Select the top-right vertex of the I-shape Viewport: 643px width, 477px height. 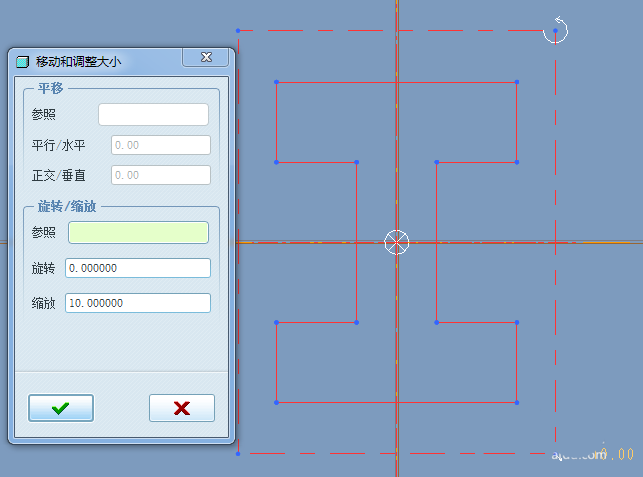point(517,82)
